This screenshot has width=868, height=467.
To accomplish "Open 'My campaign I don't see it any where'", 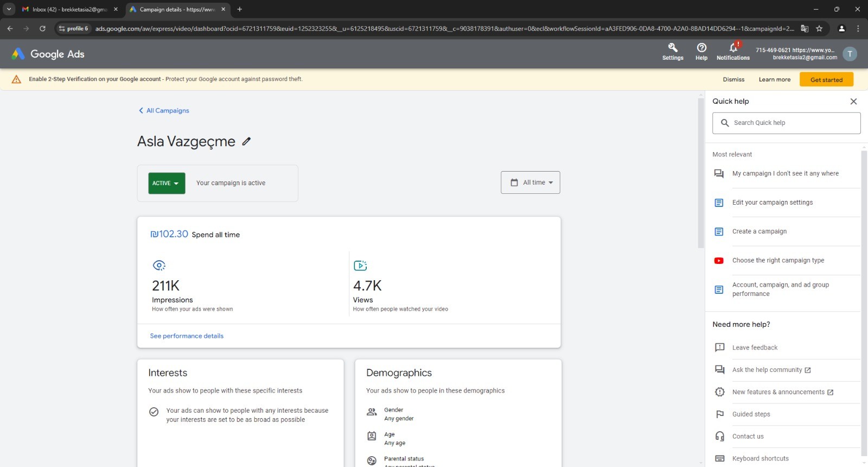I will point(786,174).
